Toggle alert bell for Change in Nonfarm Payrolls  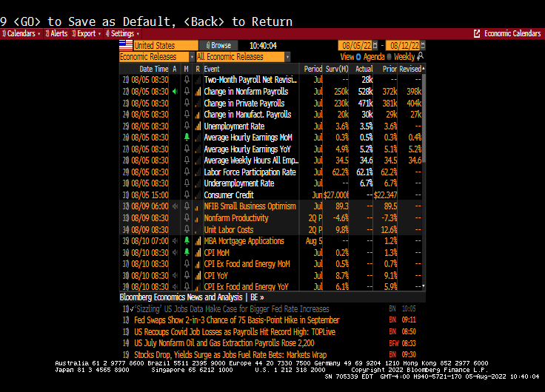[x=187, y=92]
